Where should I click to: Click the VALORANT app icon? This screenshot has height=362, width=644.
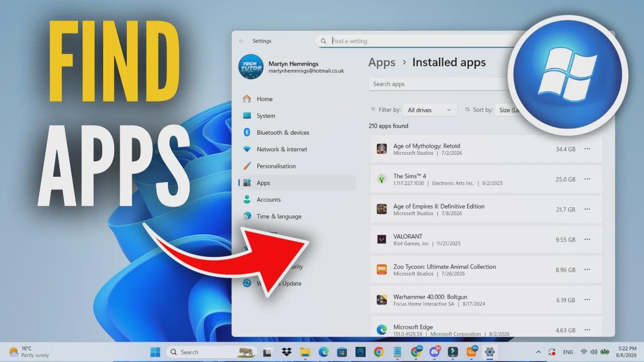click(x=382, y=239)
